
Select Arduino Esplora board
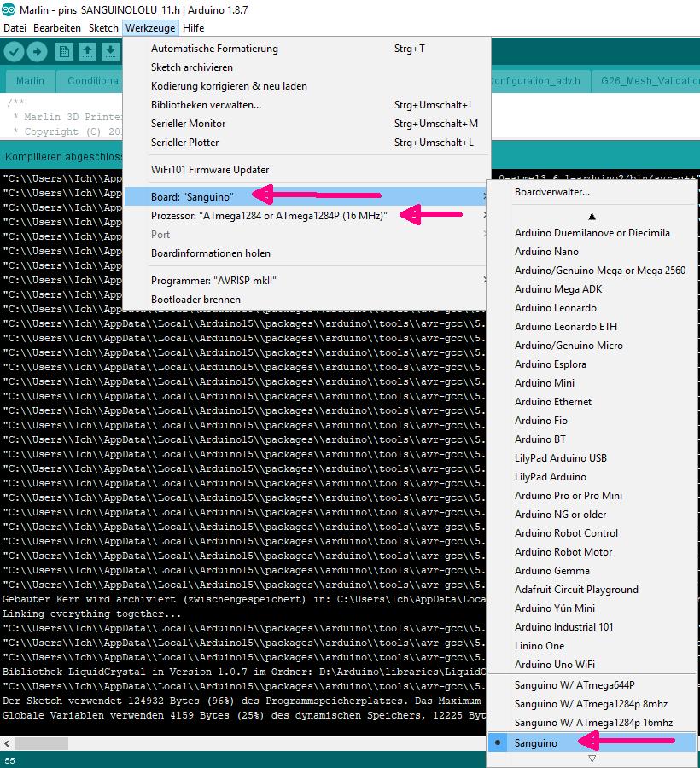tap(592, 364)
